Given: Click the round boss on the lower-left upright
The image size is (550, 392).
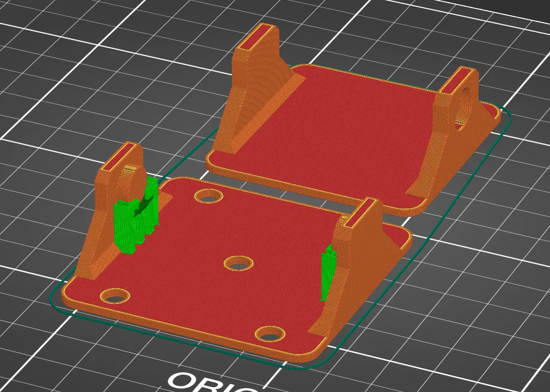Looking at the screenshot, I should pos(131,184).
